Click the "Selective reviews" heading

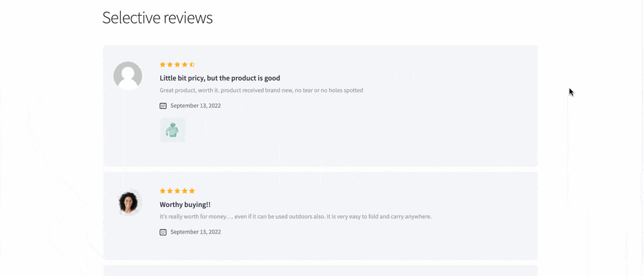click(x=157, y=18)
